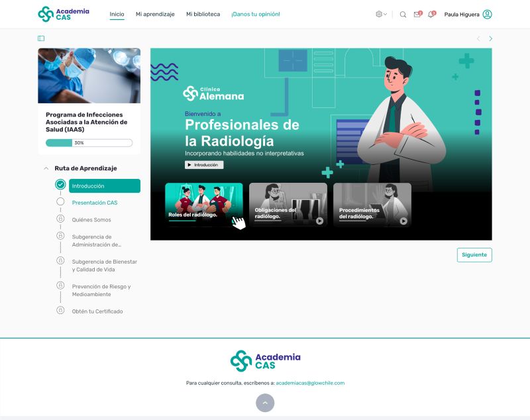Open Obligaciones del radiólogo video thumbnail
This screenshot has width=530, height=420.
pyautogui.click(x=288, y=205)
